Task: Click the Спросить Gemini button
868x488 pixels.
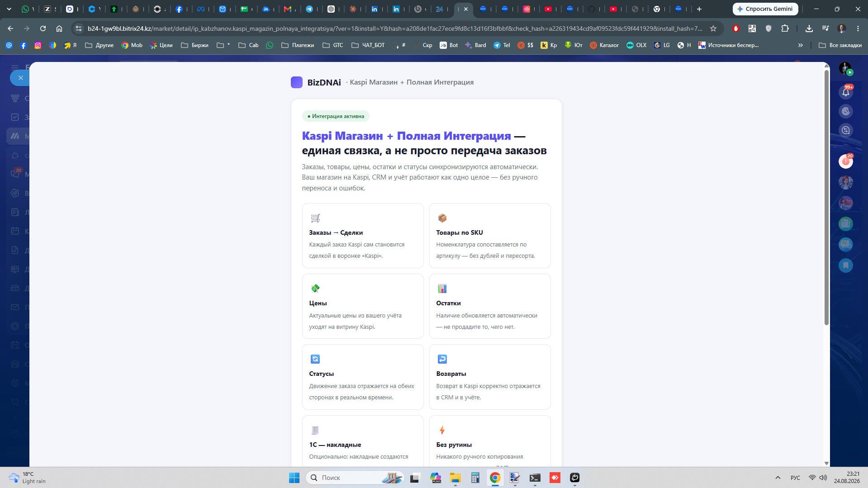Action: click(x=765, y=9)
